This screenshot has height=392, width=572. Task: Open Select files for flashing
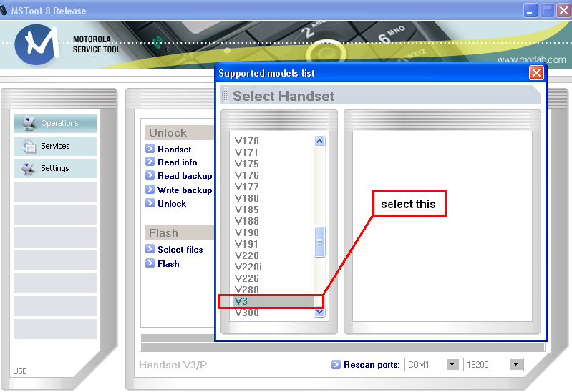180,250
